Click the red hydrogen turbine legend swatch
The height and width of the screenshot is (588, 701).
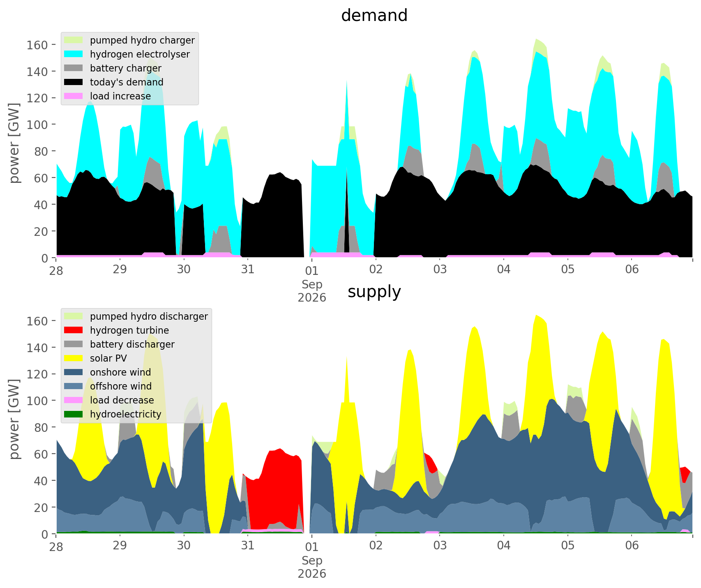point(74,330)
